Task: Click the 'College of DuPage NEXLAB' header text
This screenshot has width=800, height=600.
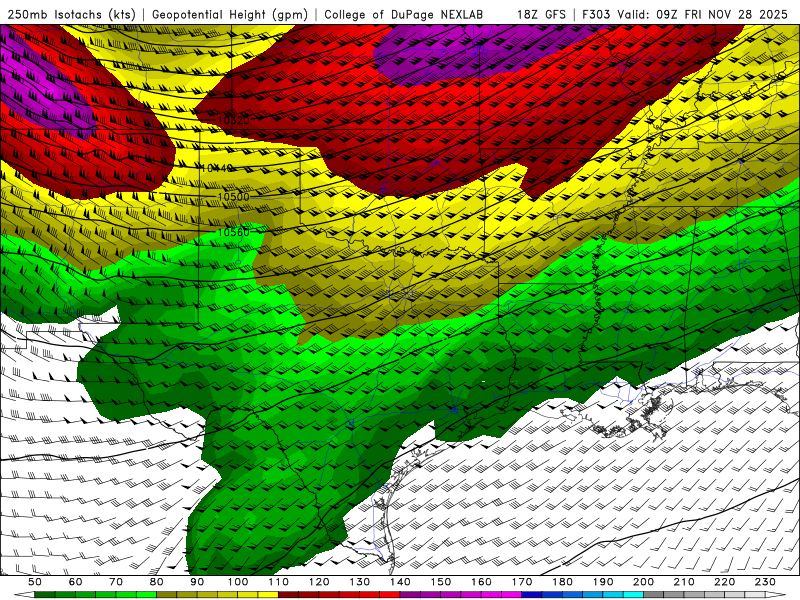Action: tap(404, 15)
